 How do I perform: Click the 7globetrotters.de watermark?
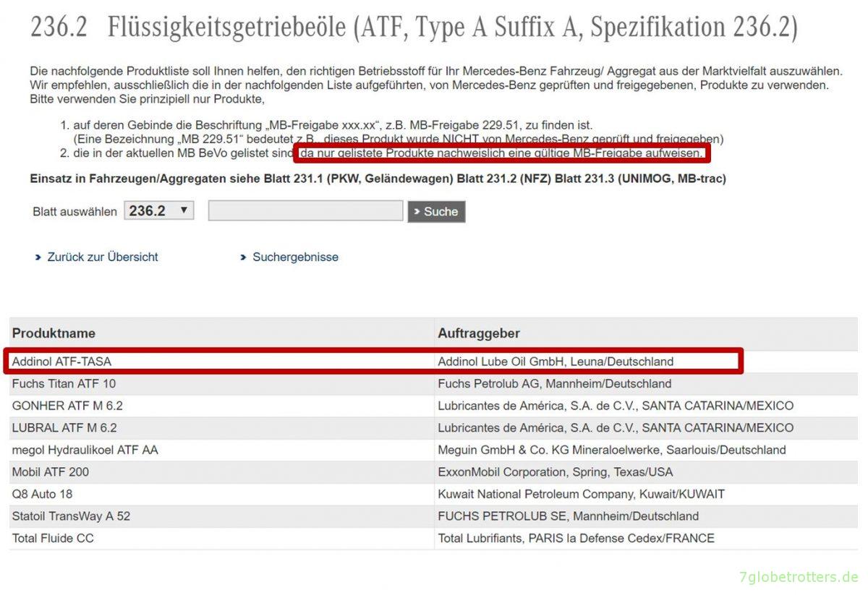click(798, 577)
